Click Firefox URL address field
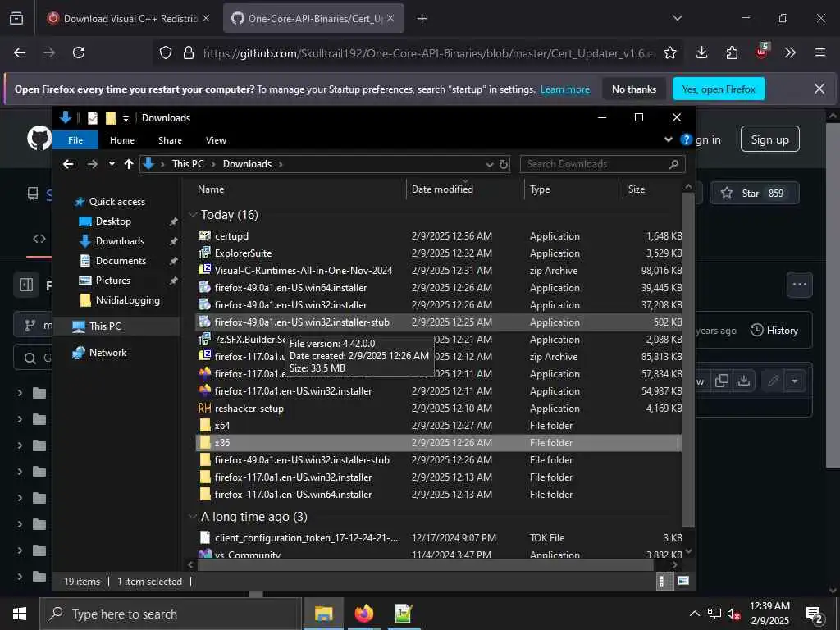The image size is (840, 630). point(428,53)
